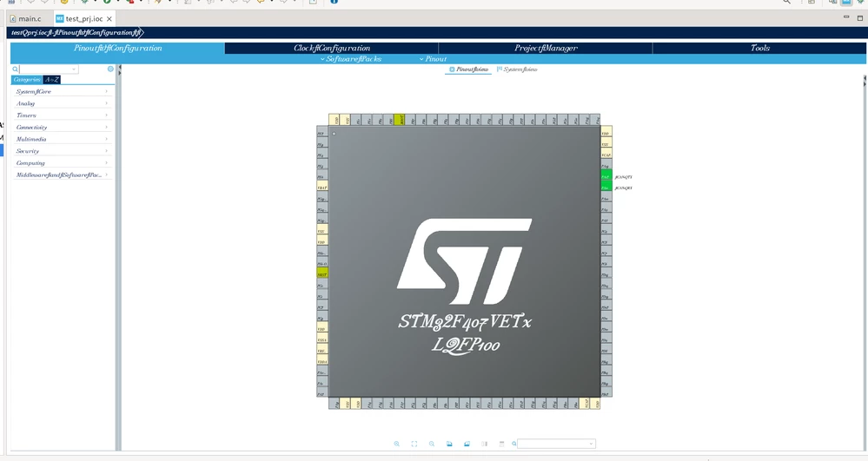The width and height of the screenshot is (868, 461).
Task: Click the fit-to-screen icon below chip
Action: pyautogui.click(x=414, y=444)
